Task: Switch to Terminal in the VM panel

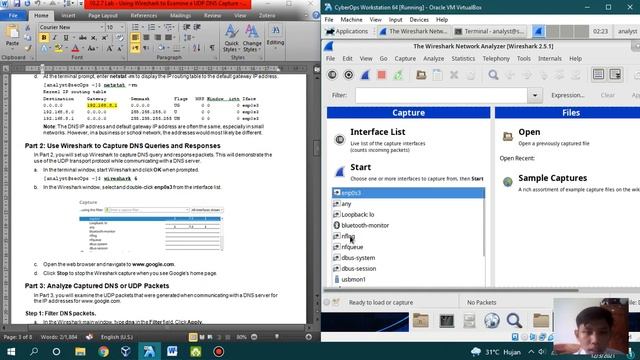Action: coord(489,31)
